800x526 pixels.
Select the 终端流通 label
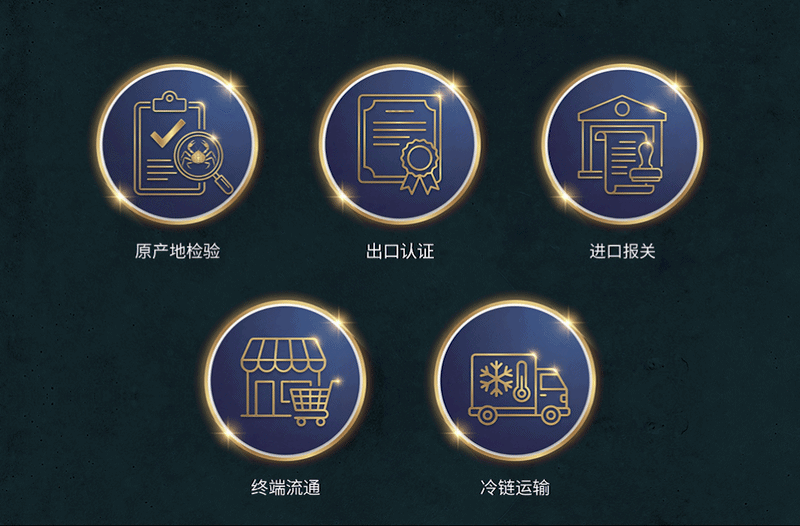coord(286,487)
